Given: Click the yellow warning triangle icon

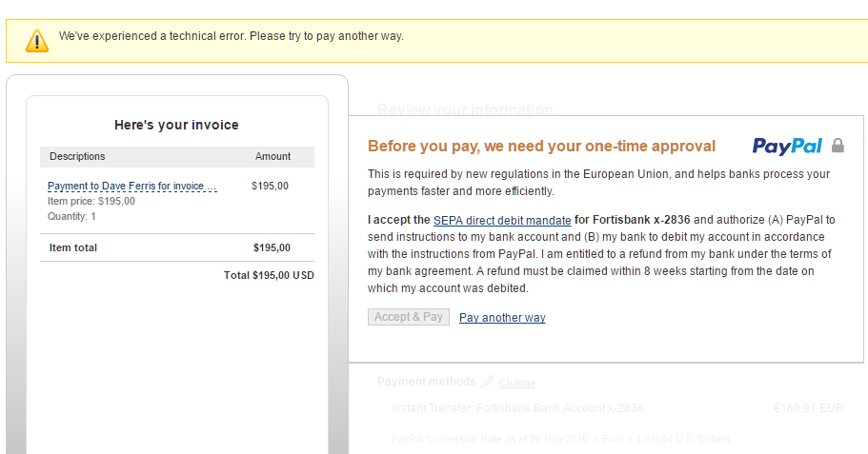Looking at the screenshot, I should coord(37,40).
